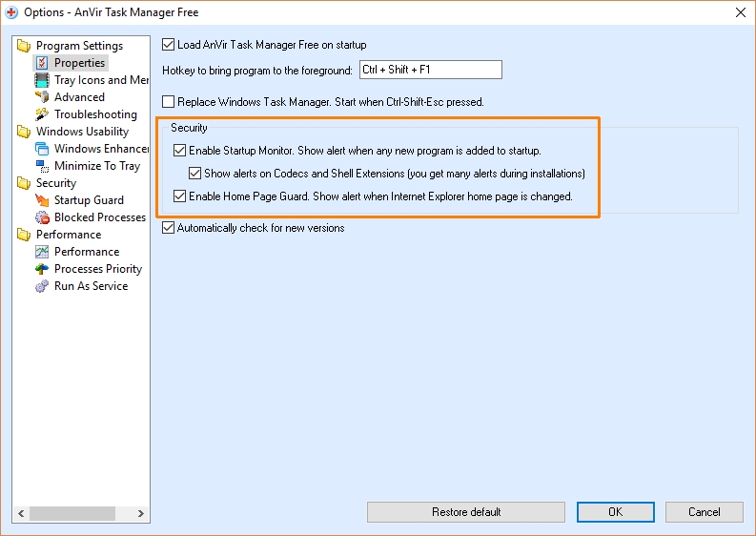Screen dimensions: 756x536
Task: Click the Blocked Processes gear icon
Action: point(42,217)
